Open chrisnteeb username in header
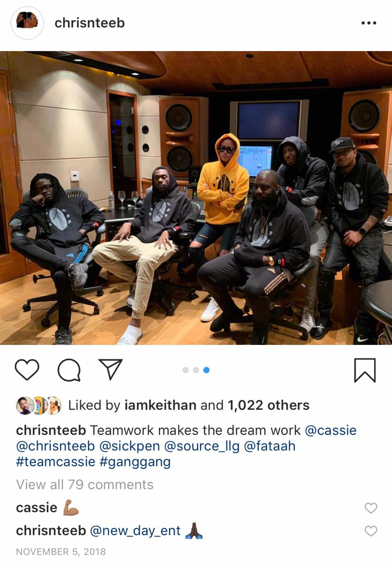Image resolution: width=392 pixels, height=568 pixels. pos(90,23)
